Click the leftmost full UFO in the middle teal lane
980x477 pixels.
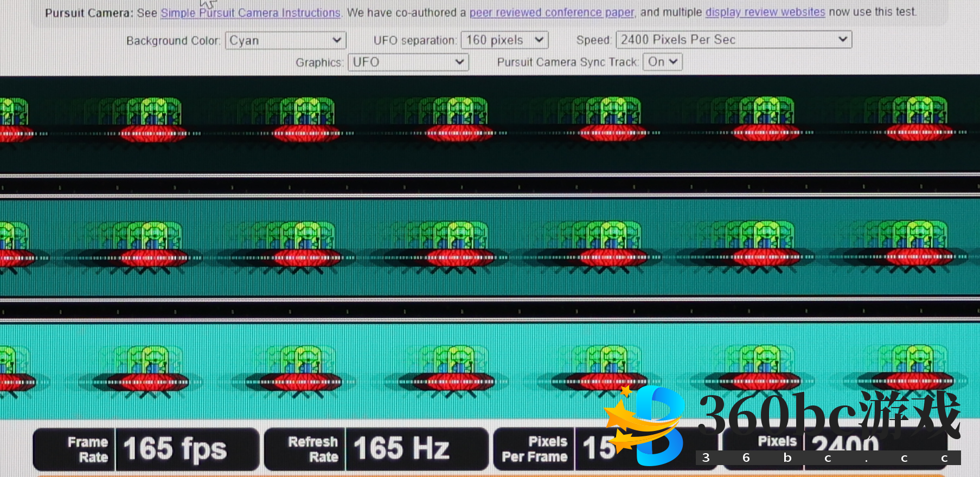(154, 246)
